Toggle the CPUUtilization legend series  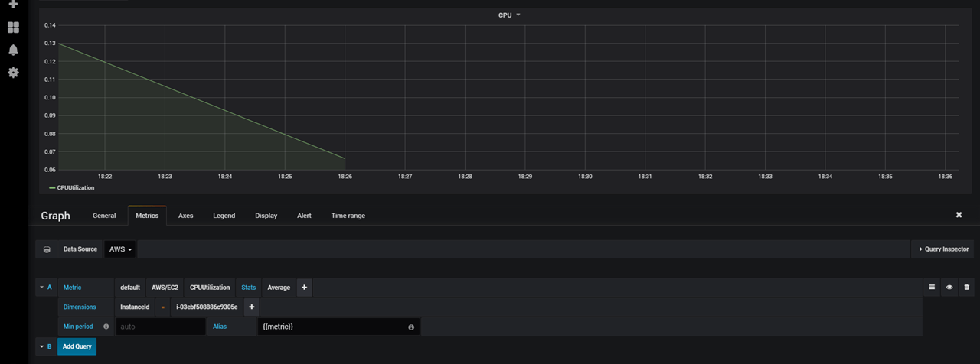click(x=73, y=187)
